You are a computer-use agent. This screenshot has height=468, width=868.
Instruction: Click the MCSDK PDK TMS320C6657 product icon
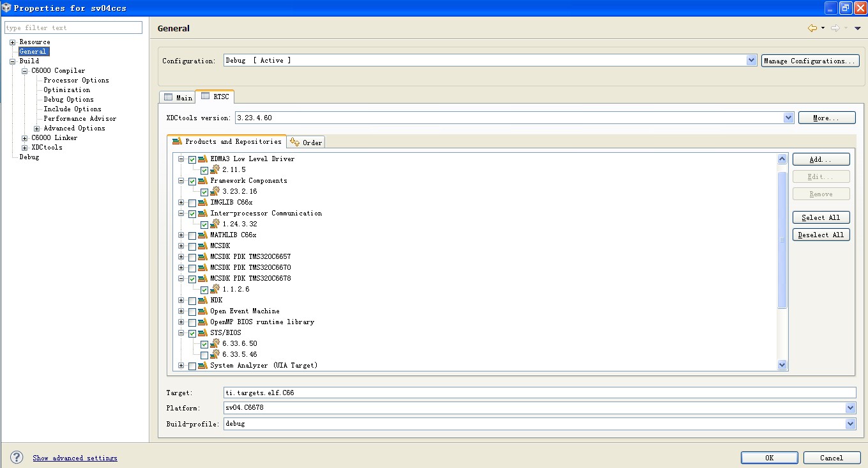[202, 257]
